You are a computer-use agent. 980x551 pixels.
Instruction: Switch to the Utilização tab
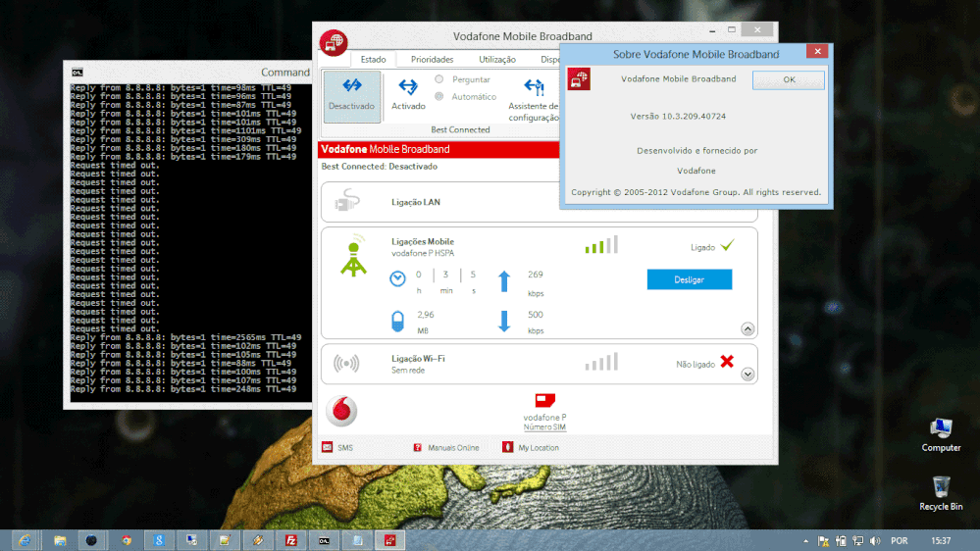[496, 60]
